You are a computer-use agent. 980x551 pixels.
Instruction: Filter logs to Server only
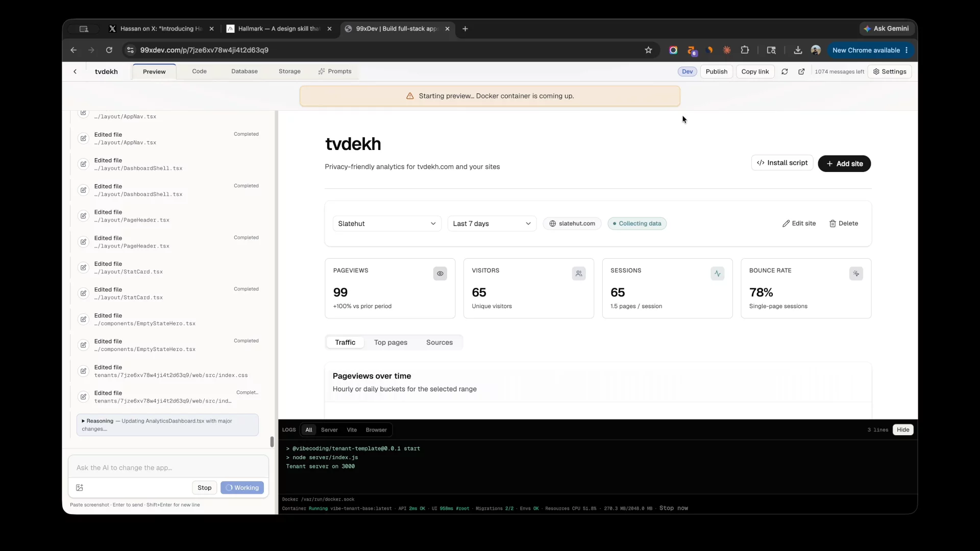click(329, 430)
